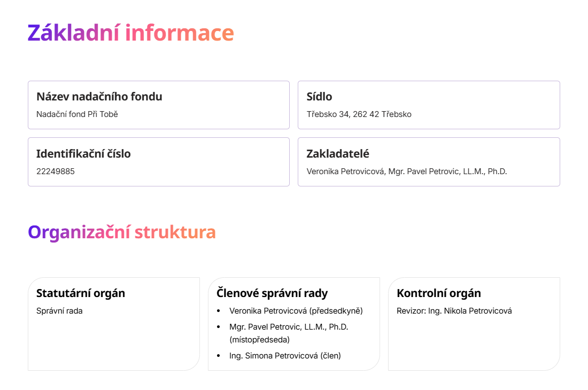
Task: Click the "Revizor: Ing. Nikola Petrovicová" text
Action: coord(454,311)
